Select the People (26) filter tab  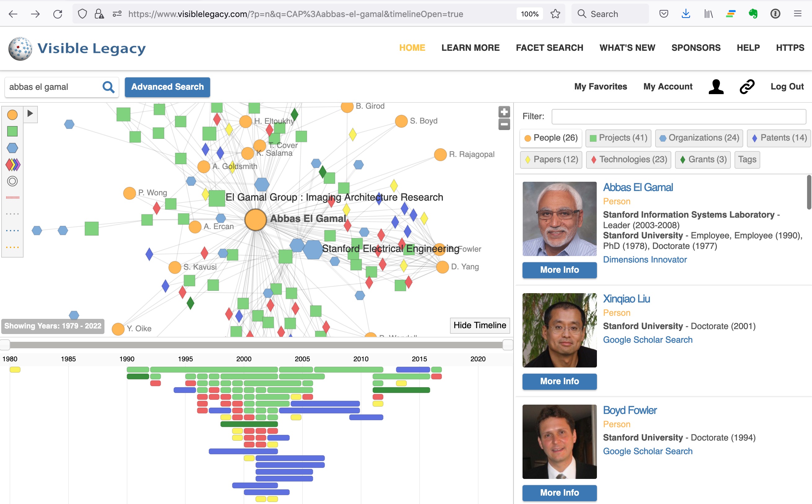tap(551, 138)
